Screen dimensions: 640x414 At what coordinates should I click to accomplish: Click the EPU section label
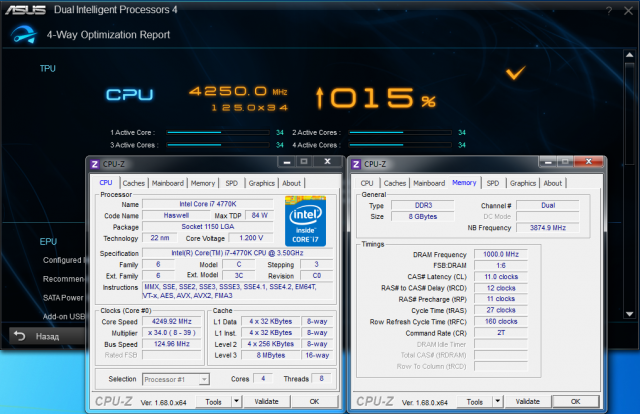click(48, 242)
